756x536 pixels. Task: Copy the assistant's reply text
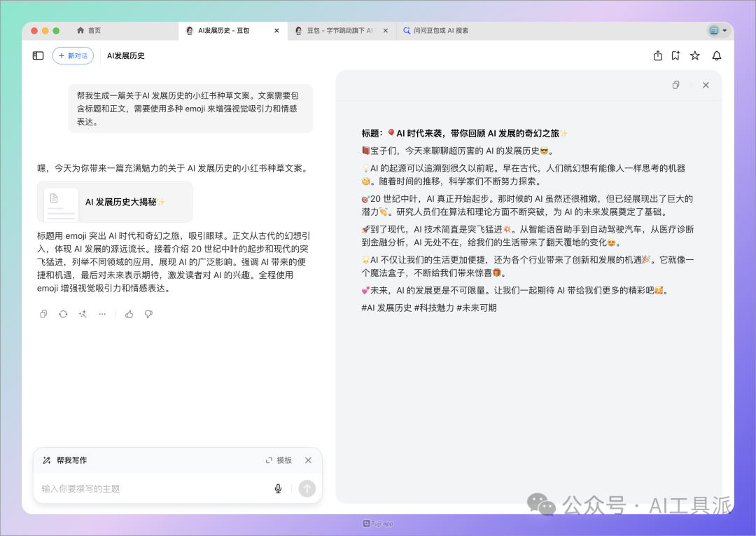tap(43, 315)
